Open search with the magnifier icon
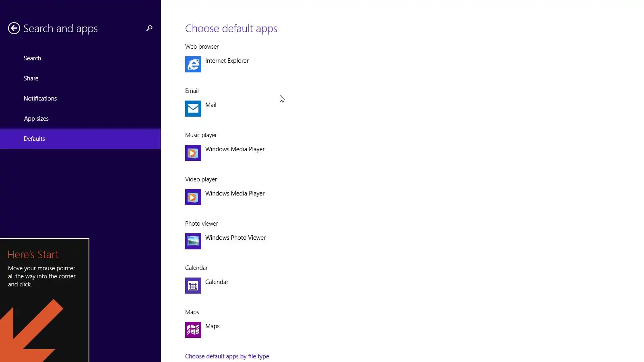The height and width of the screenshot is (362, 644). pyautogui.click(x=149, y=28)
